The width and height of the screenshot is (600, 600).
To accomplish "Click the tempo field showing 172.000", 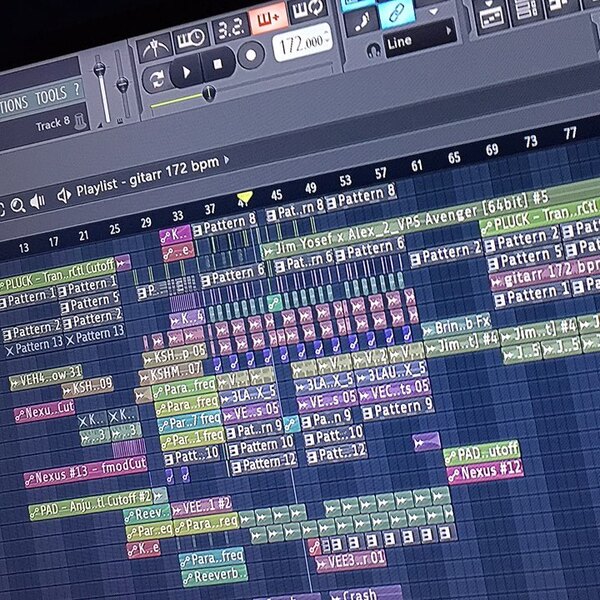I will 302,43.
